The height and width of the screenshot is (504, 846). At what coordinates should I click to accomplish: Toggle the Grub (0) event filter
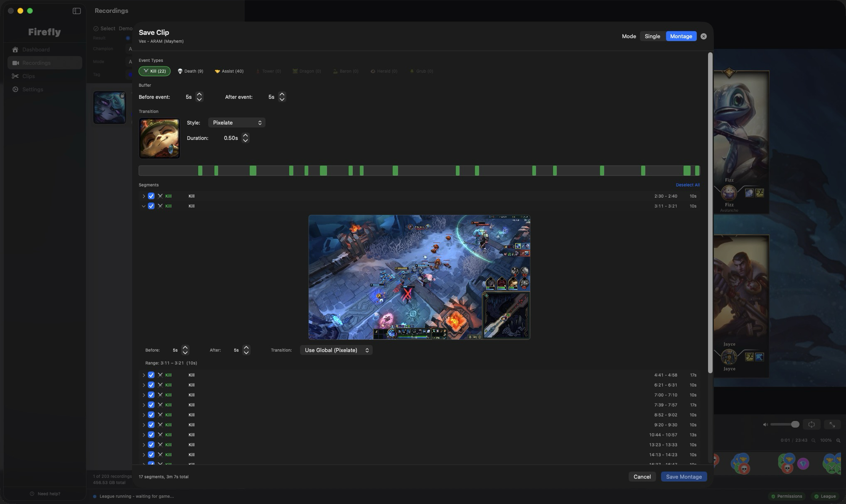click(x=422, y=71)
